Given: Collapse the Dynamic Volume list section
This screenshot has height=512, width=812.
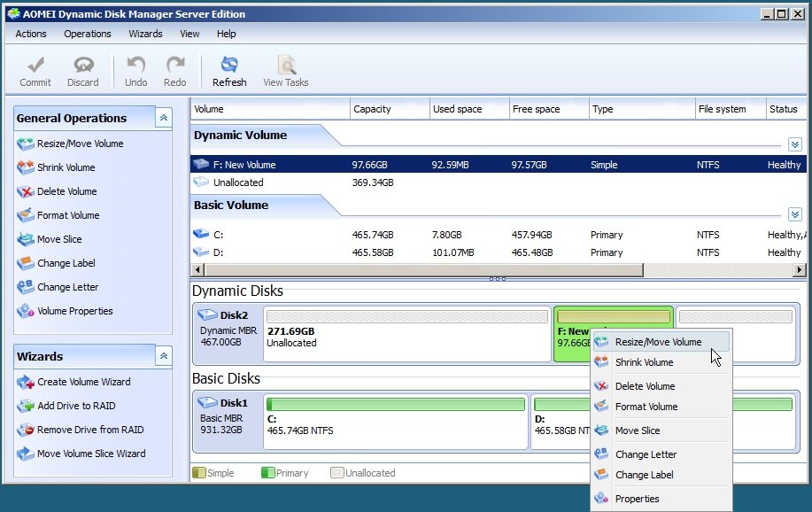Looking at the screenshot, I should [794, 144].
